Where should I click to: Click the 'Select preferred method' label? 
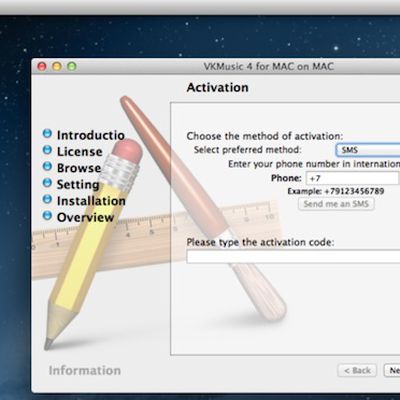click(247, 150)
